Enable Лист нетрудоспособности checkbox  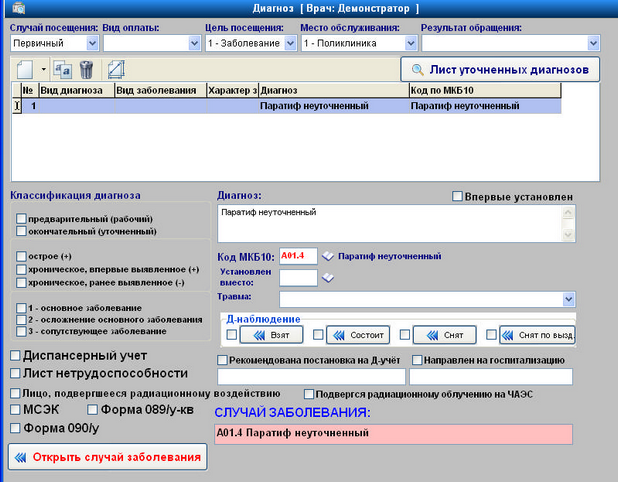pos(15,373)
